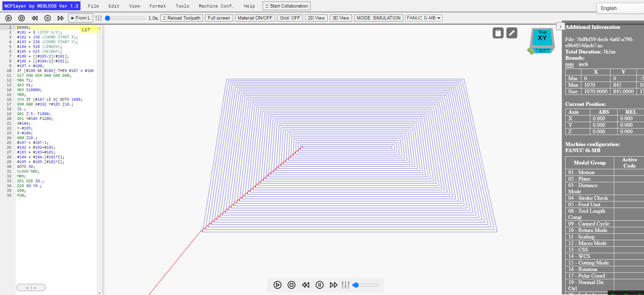Click the bottom playback fast-forward icon
The height and width of the screenshot is (295, 644).
(333, 285)
